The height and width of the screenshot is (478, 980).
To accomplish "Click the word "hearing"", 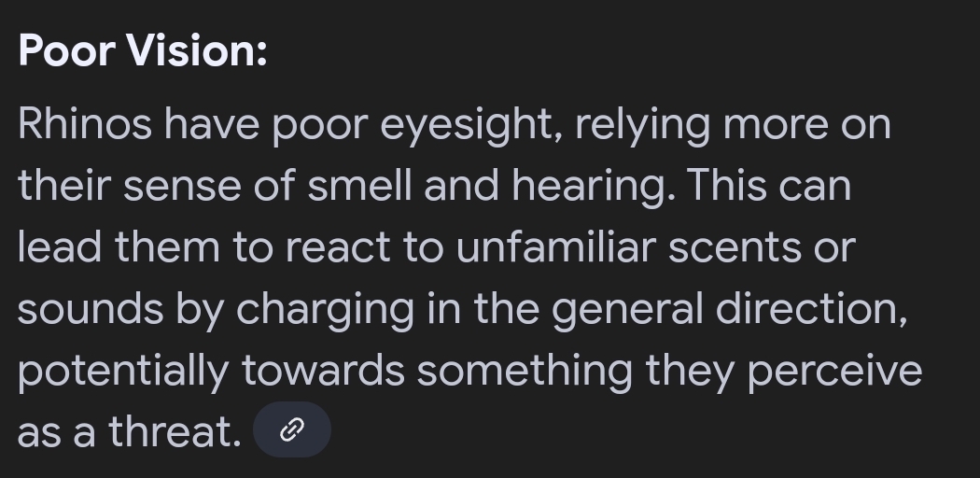I will [x=592, y=188].
